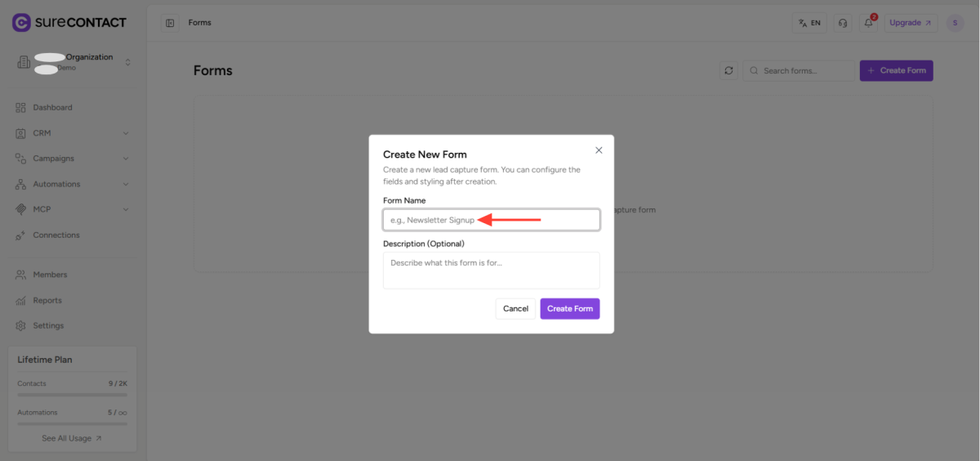Screen dimensions: 980x461
Task: Open the user avatar S menu
Action: coord(955,23)
